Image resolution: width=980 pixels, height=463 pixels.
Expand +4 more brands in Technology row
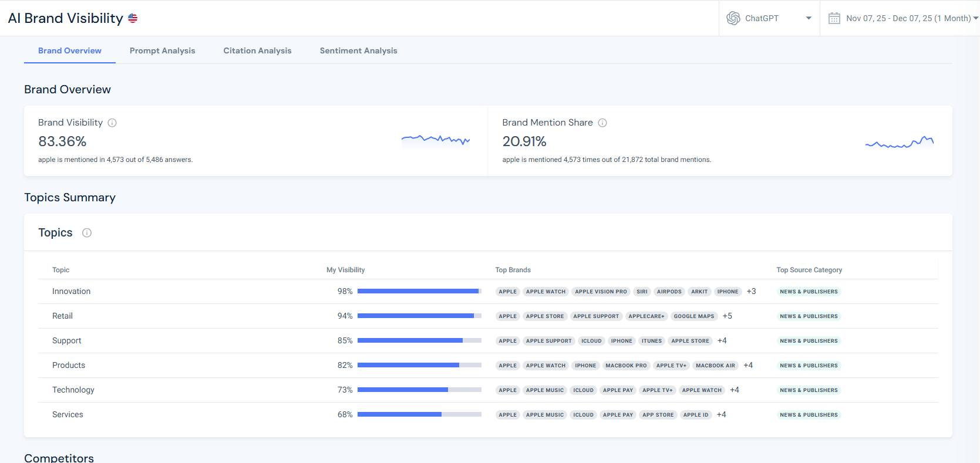(735, 390)
